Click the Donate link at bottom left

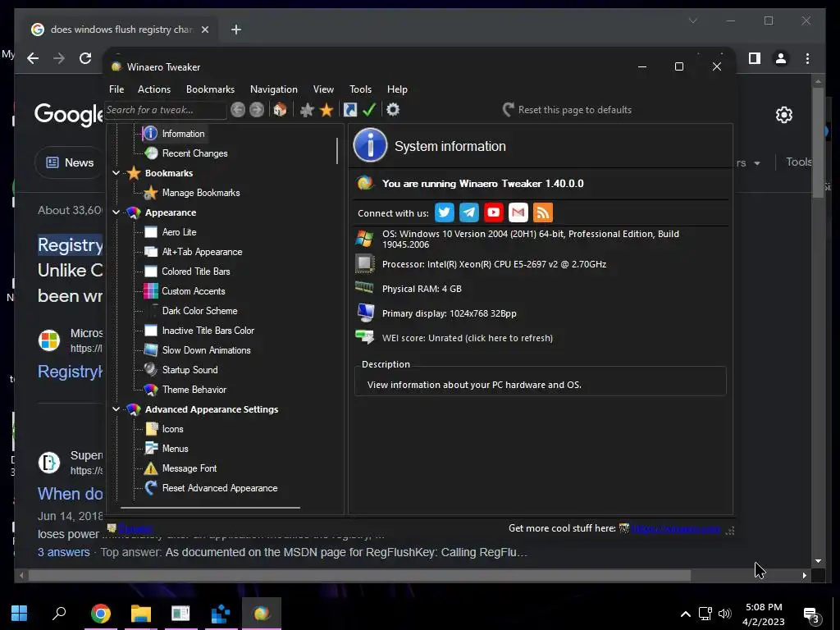click(135, 529)
